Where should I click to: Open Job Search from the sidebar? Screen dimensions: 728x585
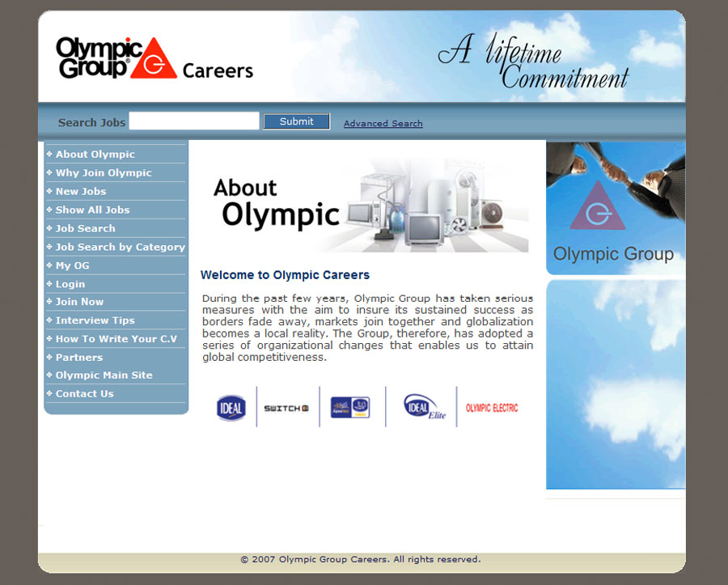coord(86,228)
